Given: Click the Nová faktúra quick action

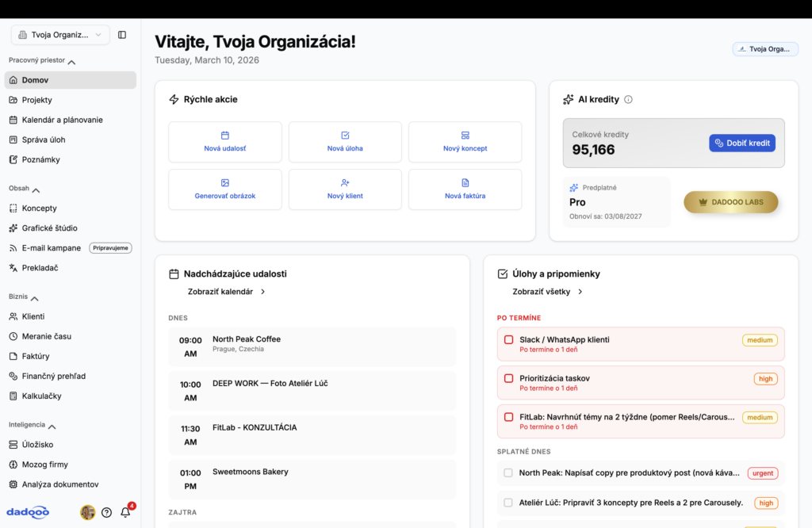Looking at the screenshot, I should (x=465, y=189).
